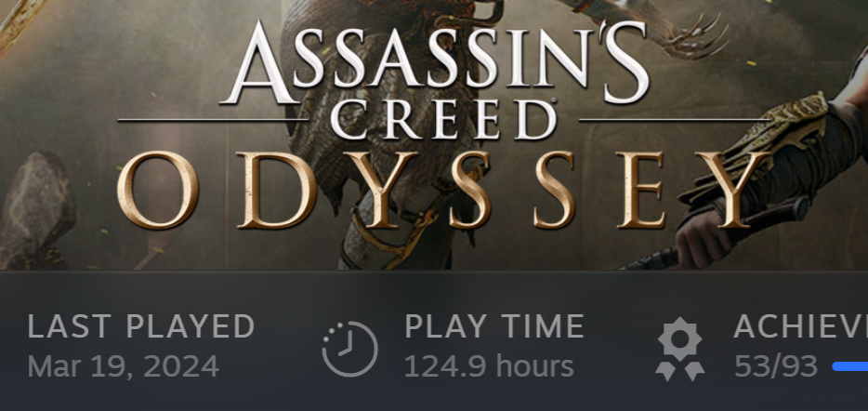The image size is (868, 411).
Task: Click the 53/93 achievements count
Action: [x=776, y=366]
